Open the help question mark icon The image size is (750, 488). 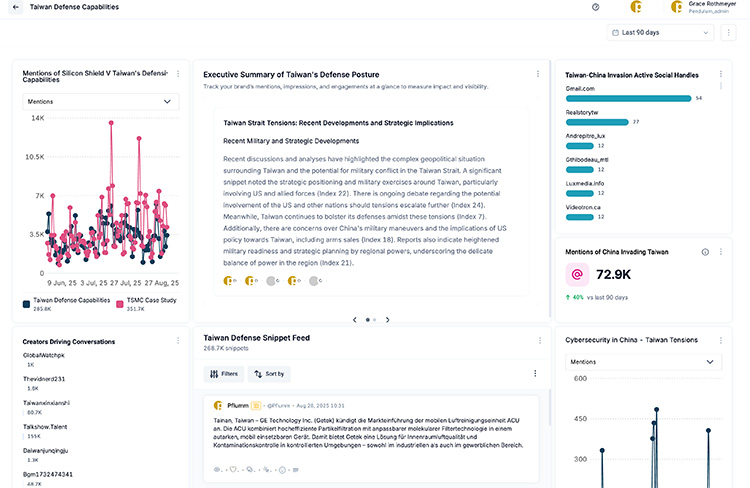596,7
